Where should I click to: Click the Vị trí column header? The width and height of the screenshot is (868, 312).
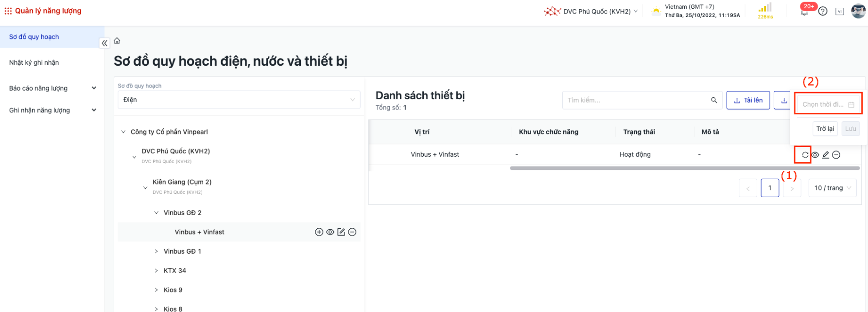point(422,132)
